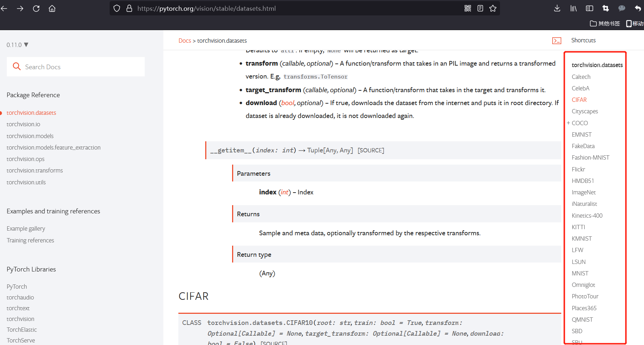This screenshot has width=644, height=345.
Task: Jump to QMNIST shortcut
Action: click(582, 320)
